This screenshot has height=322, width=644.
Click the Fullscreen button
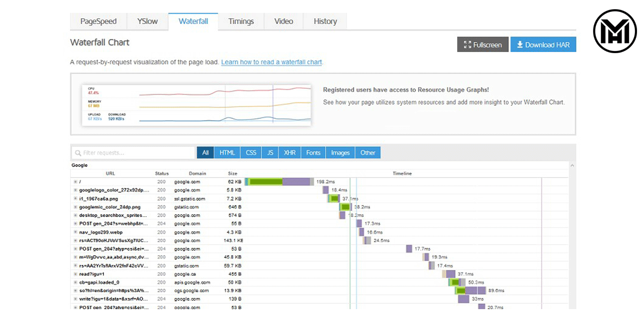click(x=482, y=45)
